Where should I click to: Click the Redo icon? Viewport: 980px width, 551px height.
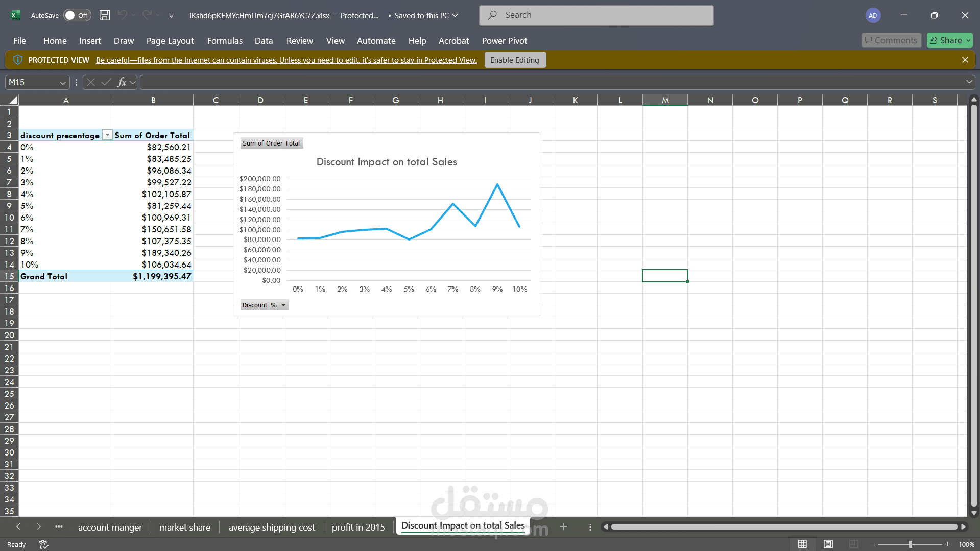click(147, 15)
